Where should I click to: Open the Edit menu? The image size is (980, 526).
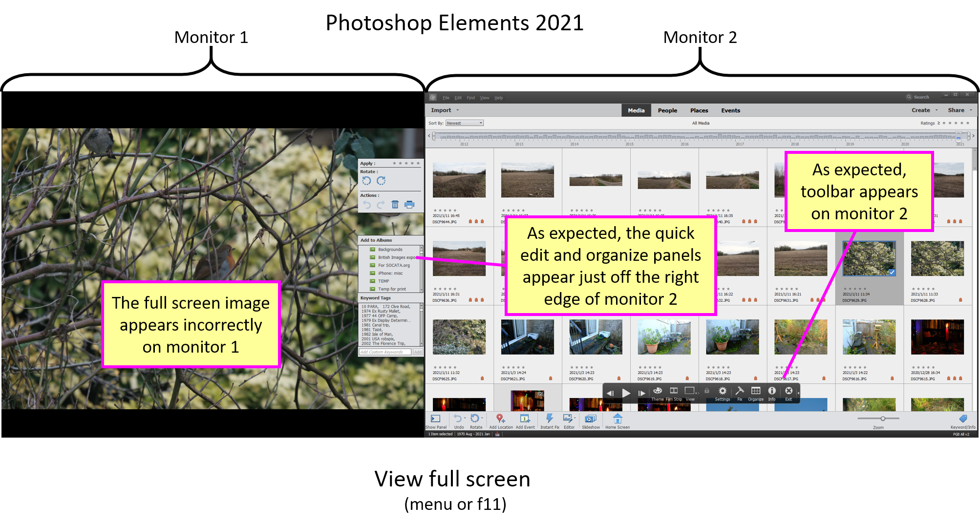click(458, 98)
